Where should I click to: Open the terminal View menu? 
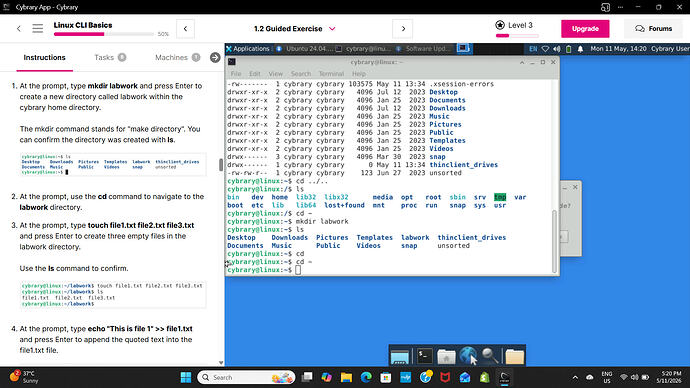click(275, 74)
